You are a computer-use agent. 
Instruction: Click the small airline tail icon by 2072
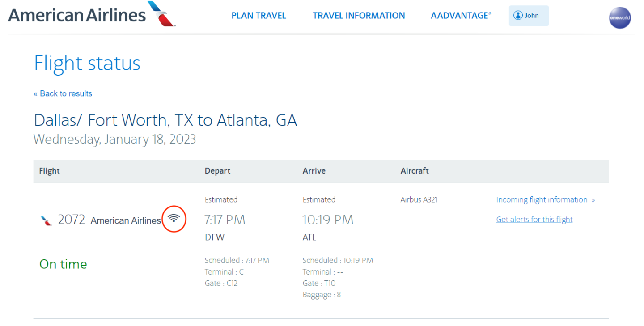(47, 220)
